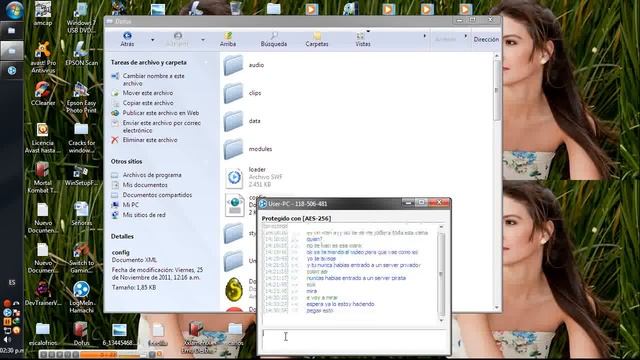This screenshot has height=360, width=640.
Task: Select the yellow Dofus egg icon
Action: point(234,289)
